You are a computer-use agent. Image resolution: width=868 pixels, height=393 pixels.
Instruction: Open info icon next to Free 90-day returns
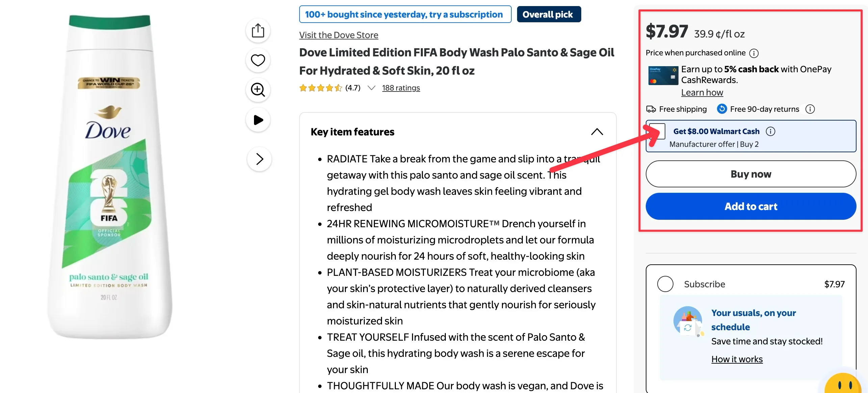[x=810, y=109]
